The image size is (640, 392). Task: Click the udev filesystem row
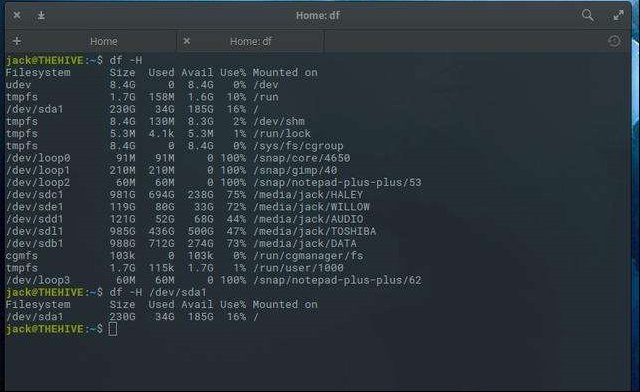(142, 85)
